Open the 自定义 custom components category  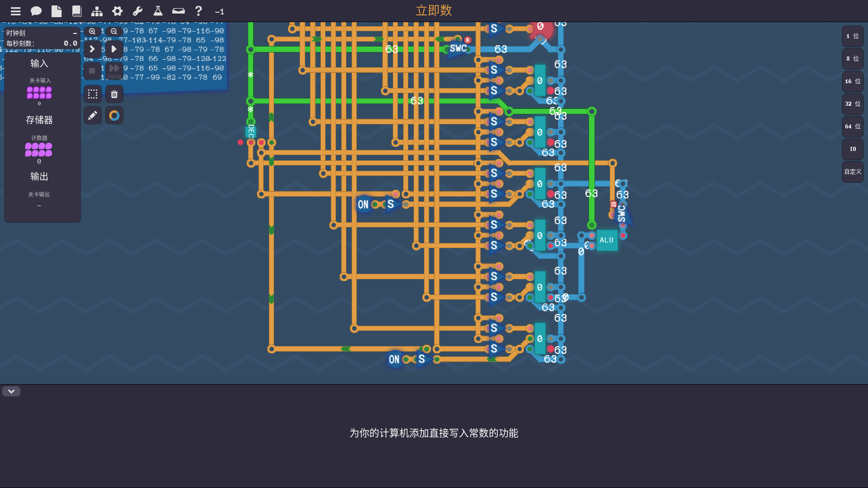click(853, 172)
